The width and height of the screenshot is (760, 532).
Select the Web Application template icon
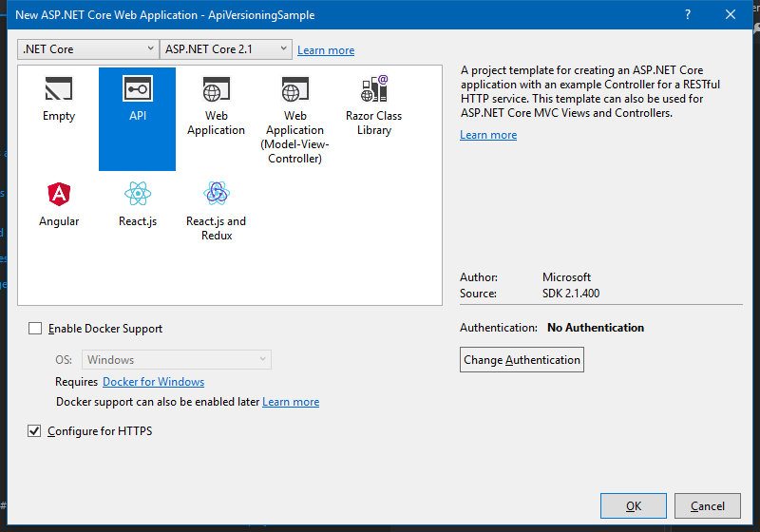pos(216,91)
